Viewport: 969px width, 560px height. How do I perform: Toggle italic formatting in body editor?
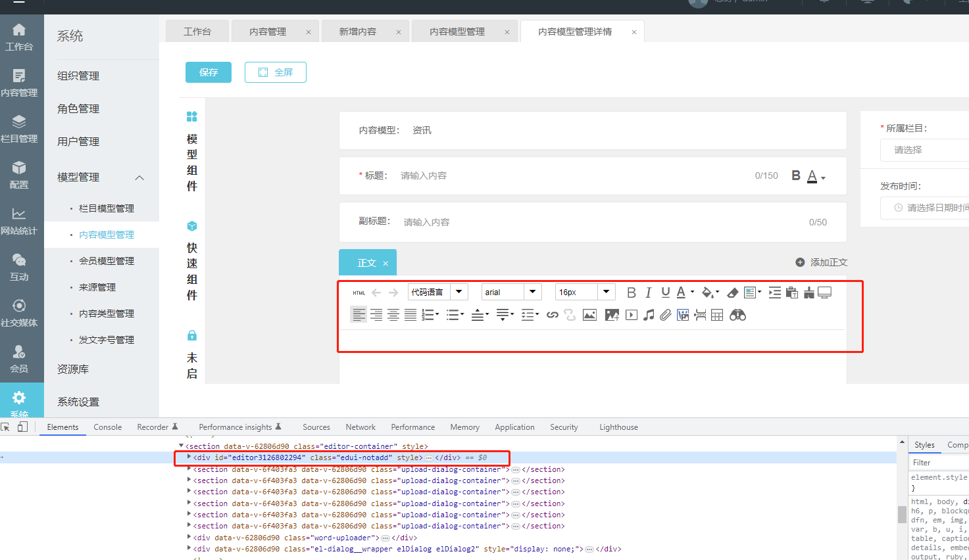[648, 292]
